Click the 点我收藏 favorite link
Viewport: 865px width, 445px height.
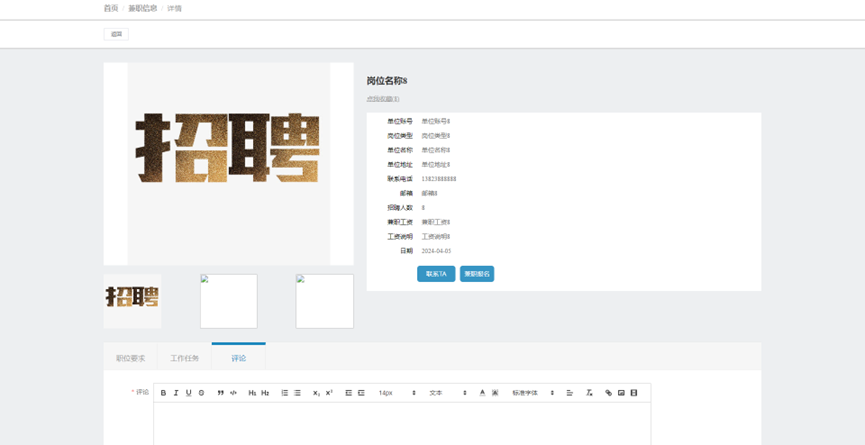[383, 99]
